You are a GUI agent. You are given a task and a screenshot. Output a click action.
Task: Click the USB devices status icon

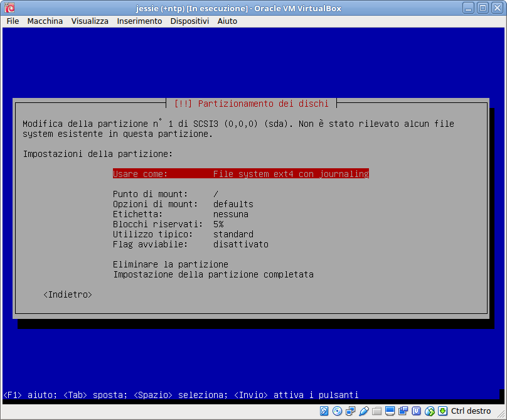click(x=364, y=411)
